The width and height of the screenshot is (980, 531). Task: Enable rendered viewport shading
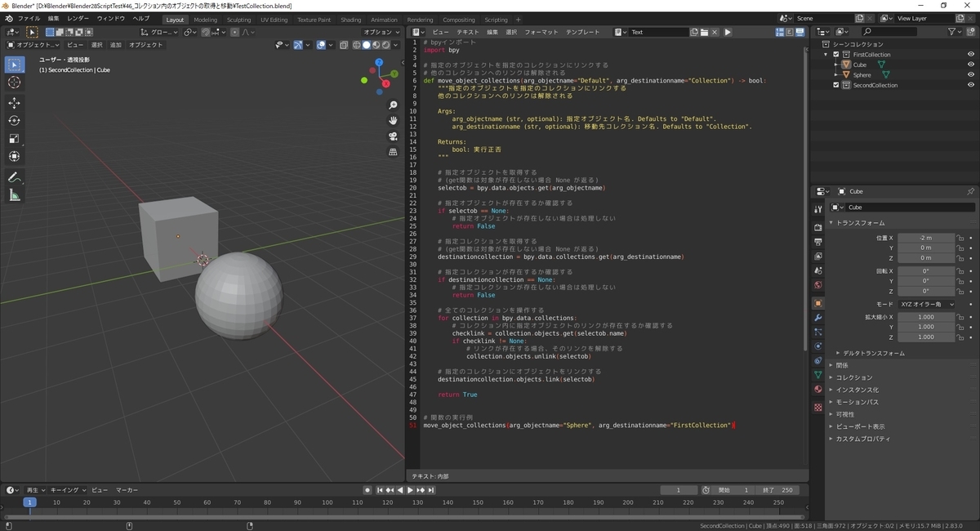click(x=385, y=45)
